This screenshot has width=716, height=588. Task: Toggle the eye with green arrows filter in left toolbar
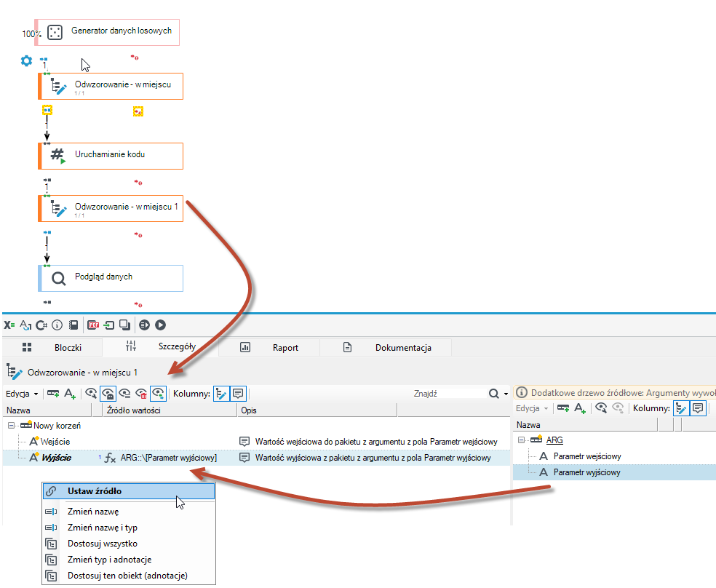pos(158,394)
